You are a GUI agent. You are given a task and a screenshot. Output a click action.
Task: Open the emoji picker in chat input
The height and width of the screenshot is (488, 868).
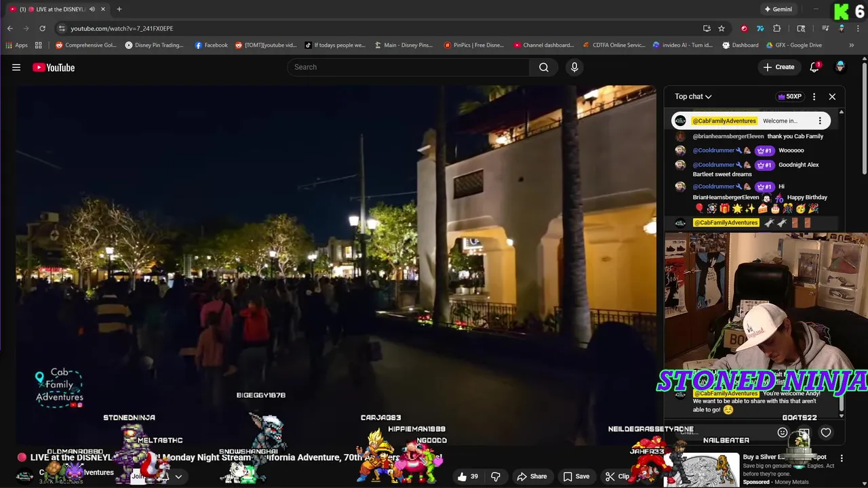click(782, 432)
